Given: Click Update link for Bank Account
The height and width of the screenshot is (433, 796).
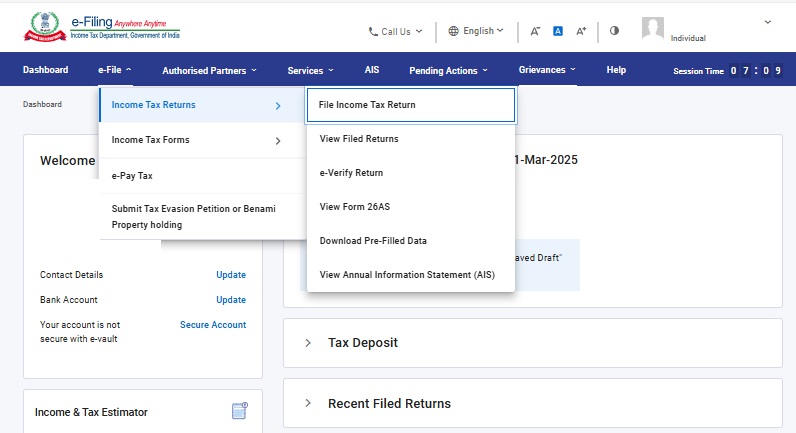Looking at the screenshot, I should 231,300.
